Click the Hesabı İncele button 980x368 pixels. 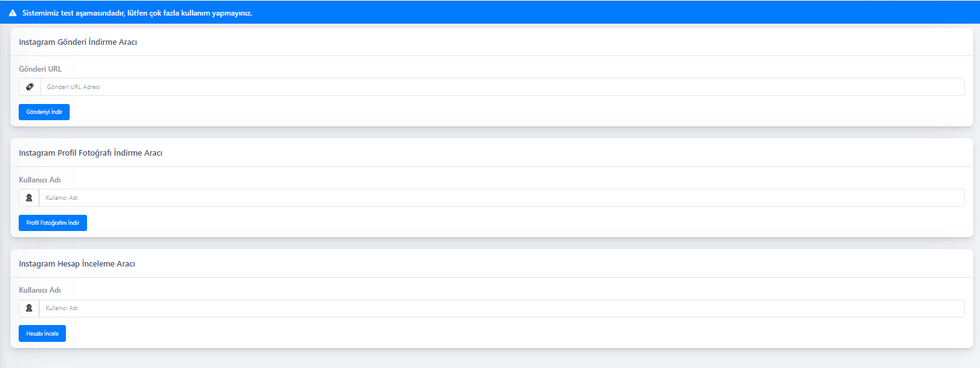tap(42, 334)
